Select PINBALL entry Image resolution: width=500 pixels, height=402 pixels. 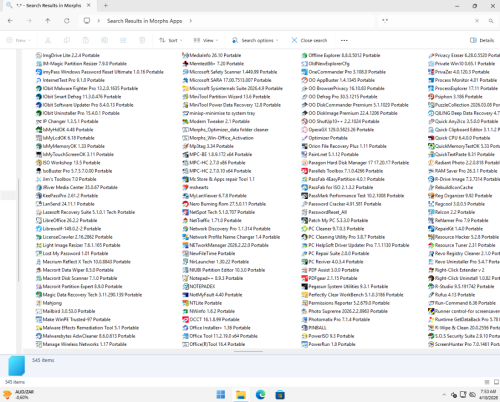click(314, 328)
